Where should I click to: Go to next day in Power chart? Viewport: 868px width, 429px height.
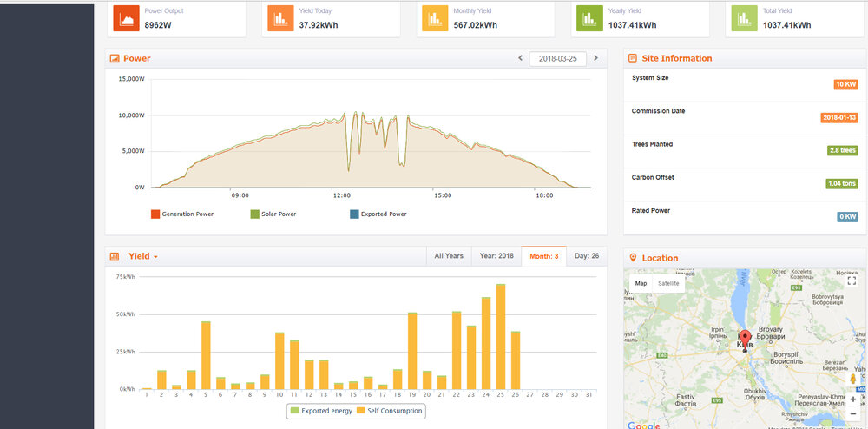pyautogui.click(x=595, y=58)
